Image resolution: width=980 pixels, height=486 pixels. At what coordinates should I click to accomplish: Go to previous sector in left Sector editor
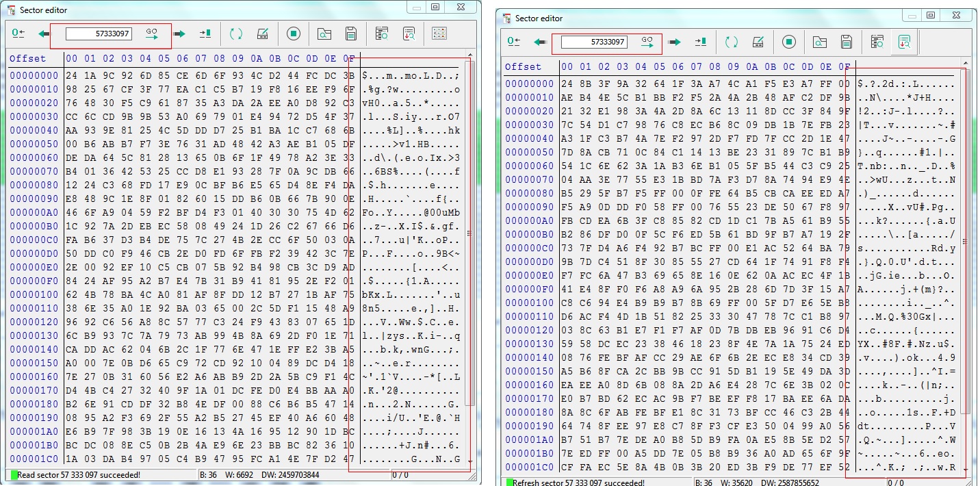[x=44, y=34]
